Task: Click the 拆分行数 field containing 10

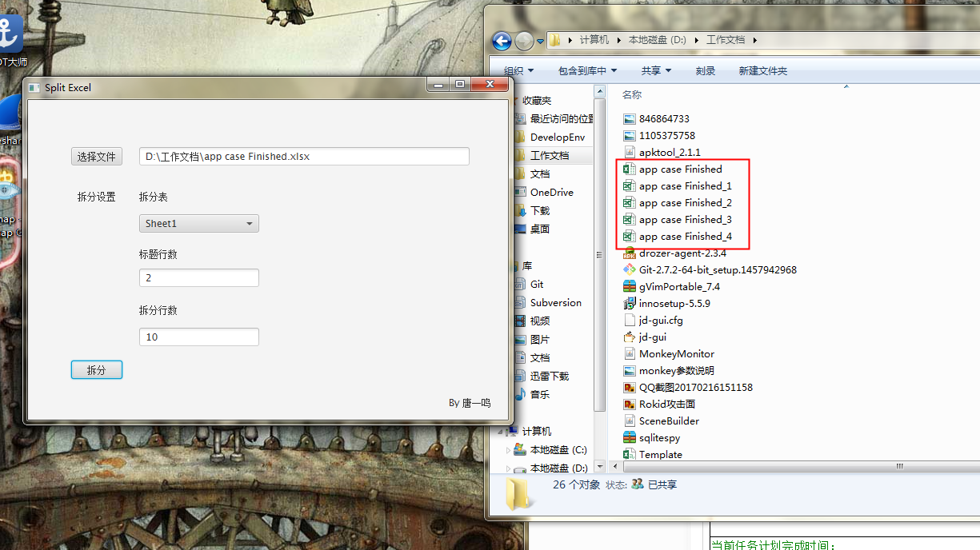Action: [x=199, y=337]
